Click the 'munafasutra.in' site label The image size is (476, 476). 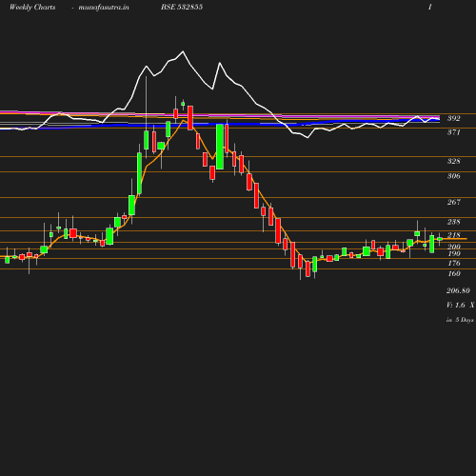pyautogui.click(x=104, y=7)
